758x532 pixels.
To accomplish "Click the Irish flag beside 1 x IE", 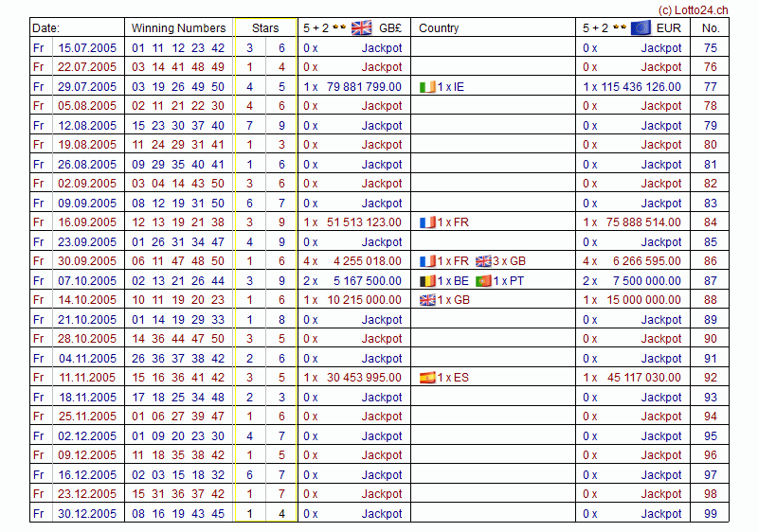I will [x=427, y=87].
